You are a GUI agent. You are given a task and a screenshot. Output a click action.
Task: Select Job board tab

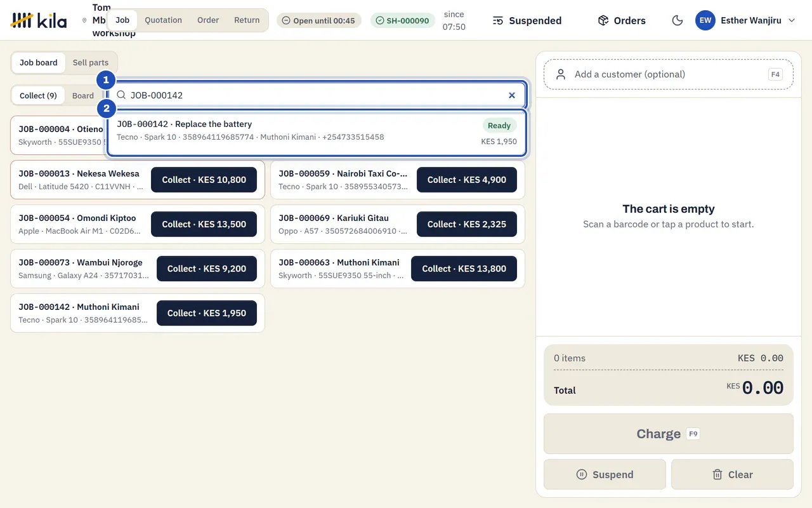[38, 62]
